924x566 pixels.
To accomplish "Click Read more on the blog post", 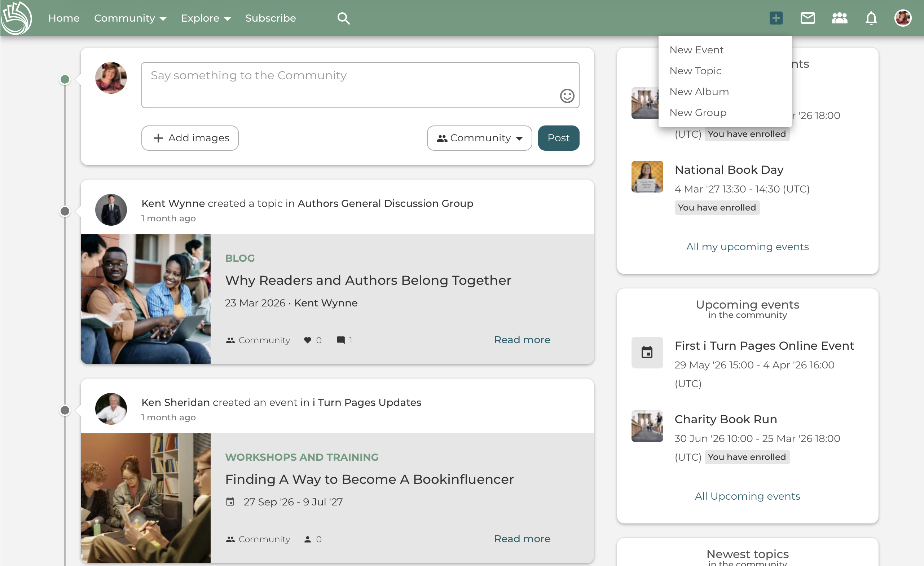I will click(522, 340).
